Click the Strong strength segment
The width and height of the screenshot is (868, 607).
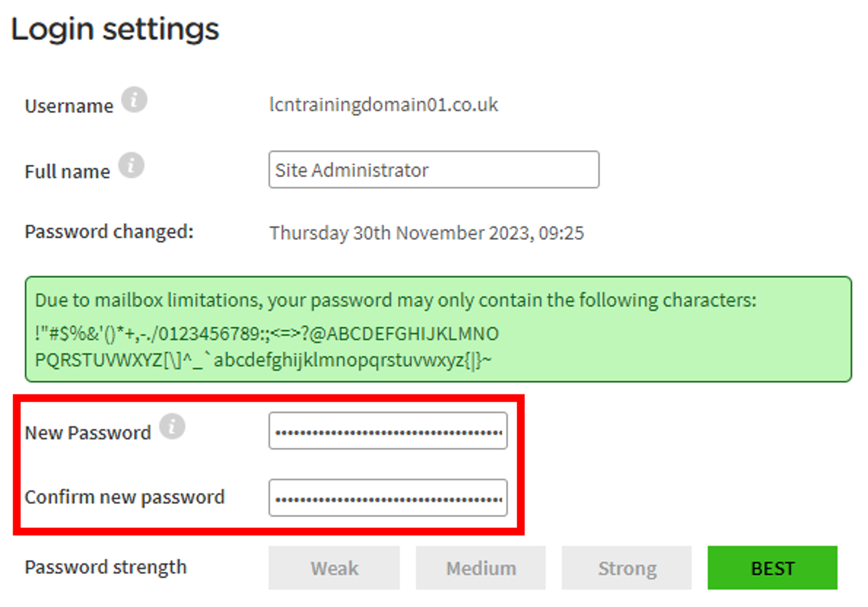[626, 567]
